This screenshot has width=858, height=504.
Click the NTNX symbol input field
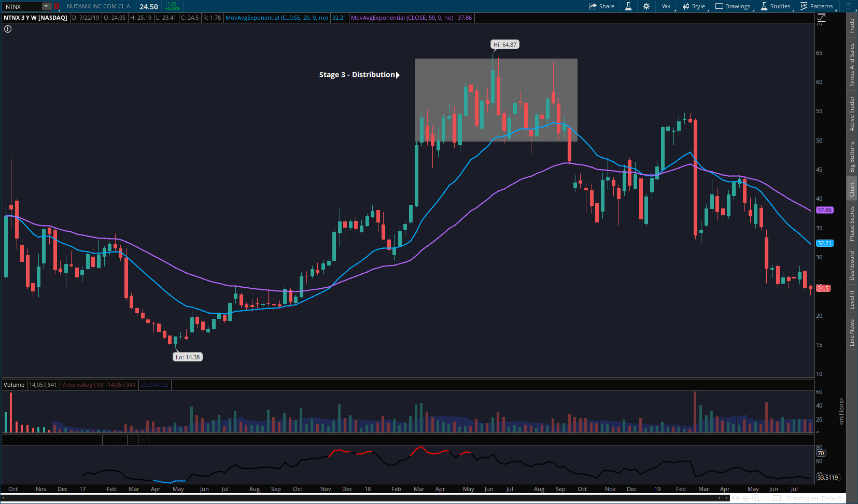click(x=22, y=7)
